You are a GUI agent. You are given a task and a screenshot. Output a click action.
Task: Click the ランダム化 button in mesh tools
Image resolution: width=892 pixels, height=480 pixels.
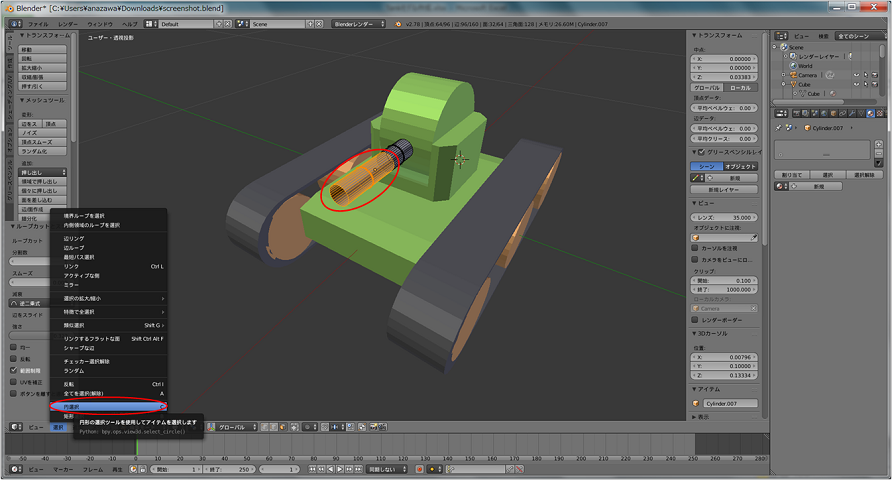coord(41,150)
